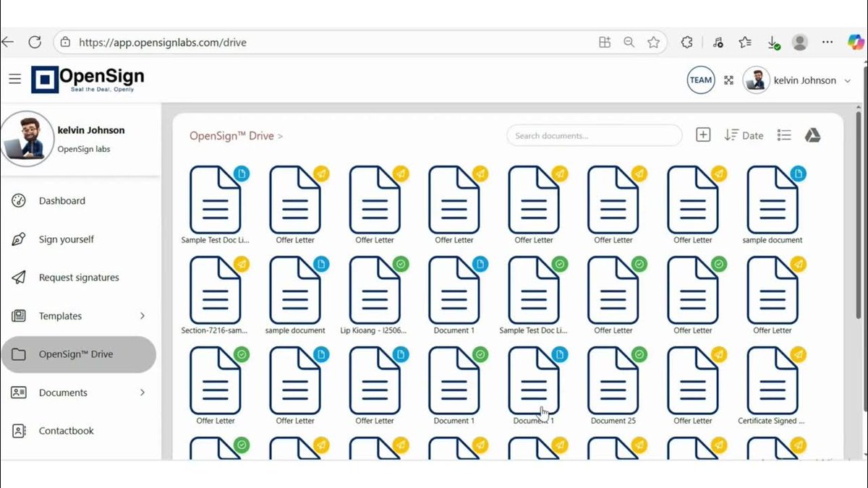The image size is (868, 488).
Task: Select OpenSign™ Drive sidebar item
Action: [79, 354]
